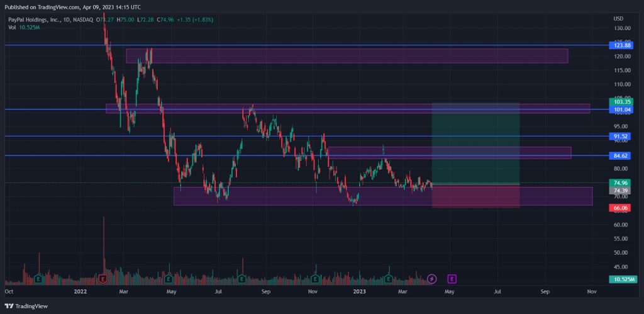The height and width of the screenshot is (314, 644).
Task: Click the PayPal Holdings, Inc. symbol title
Action: pos(33,20)
